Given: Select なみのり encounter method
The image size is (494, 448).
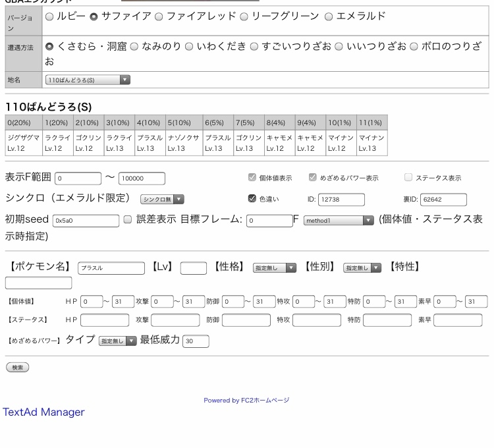Looking at the screenshot, I should click(134, 47).
